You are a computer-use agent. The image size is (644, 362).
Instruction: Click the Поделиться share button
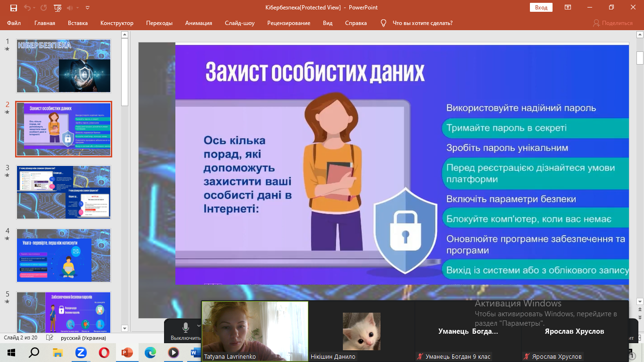[x=612, y=23]
